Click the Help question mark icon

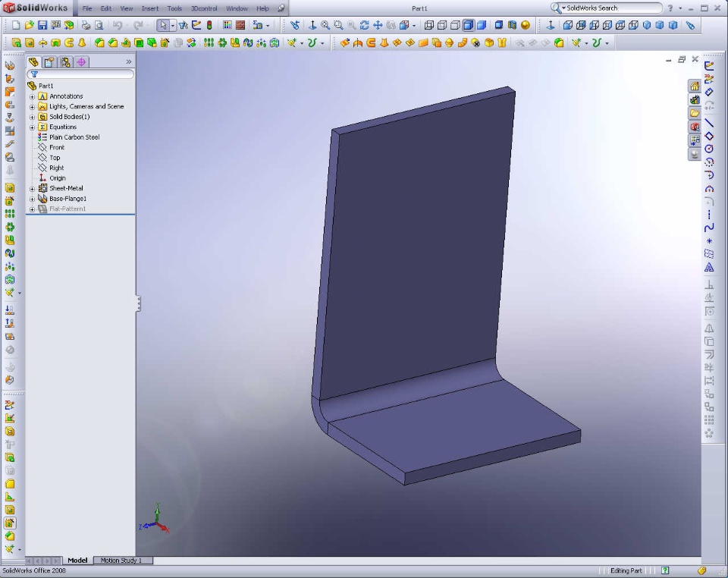pos(670,8)
